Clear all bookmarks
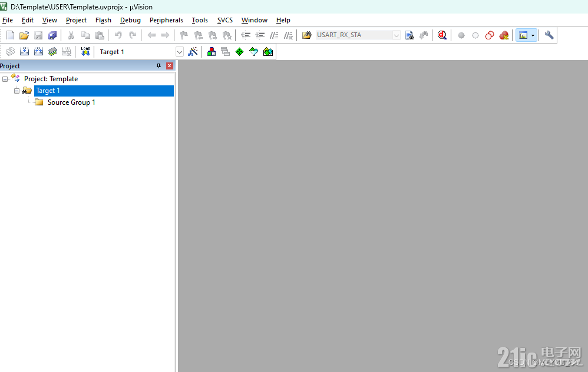 pos(227,35)
